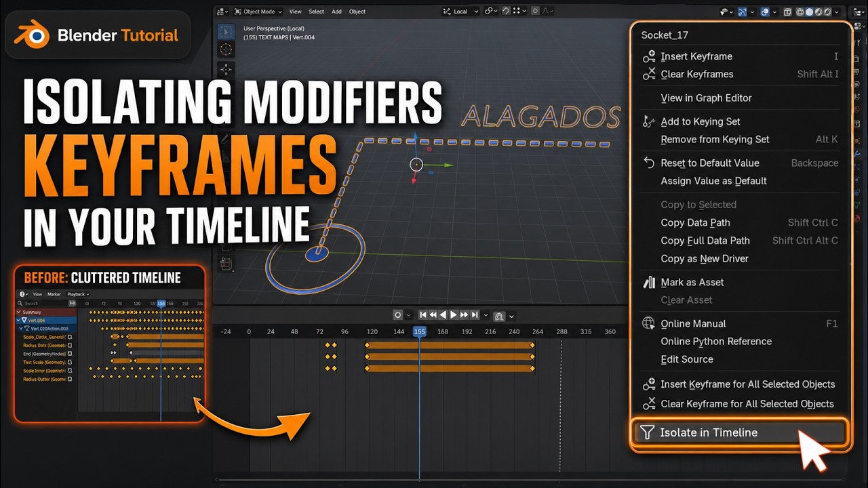
Task: Click Search field in Before timeline
Action: pos(43,304)
